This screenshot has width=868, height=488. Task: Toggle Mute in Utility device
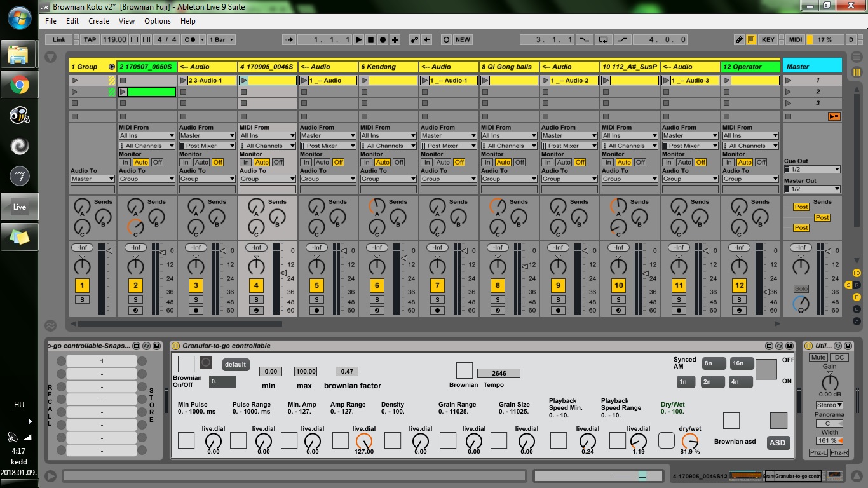click(x=818, y=357)
